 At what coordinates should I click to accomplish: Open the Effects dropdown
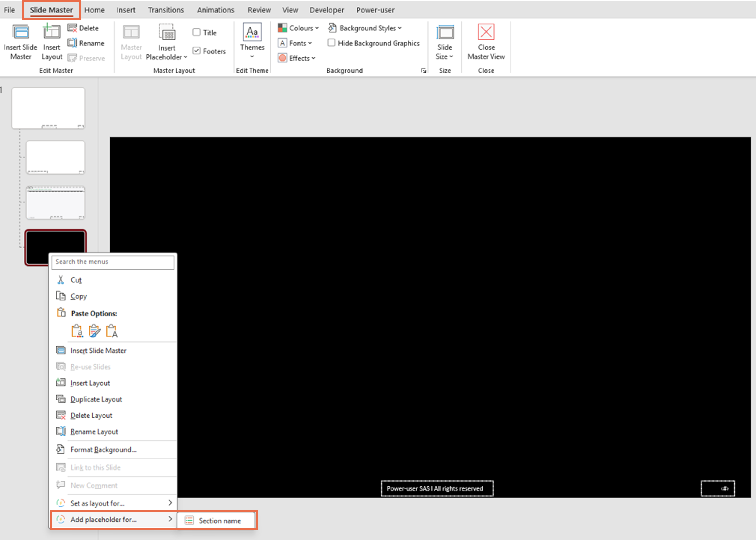point(297,58)
